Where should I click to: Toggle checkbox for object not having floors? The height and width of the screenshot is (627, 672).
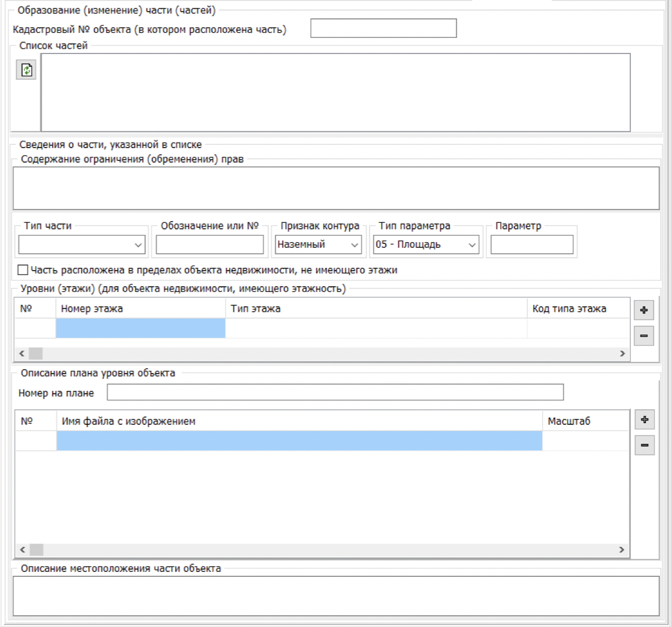point(23,270)
